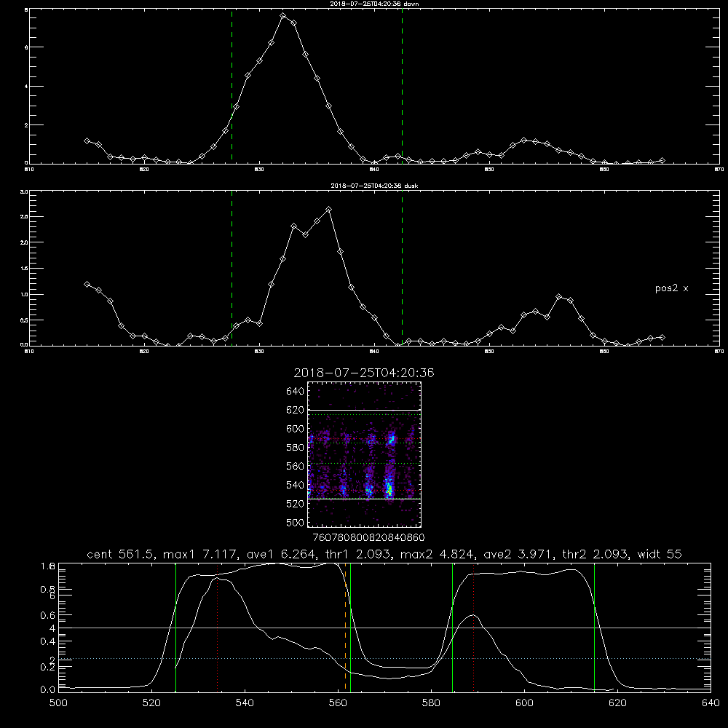The width and height of the screenshot is (728, 728).
Task: Click the spectrogram heatmap image
Action: (x=365, y=454)
